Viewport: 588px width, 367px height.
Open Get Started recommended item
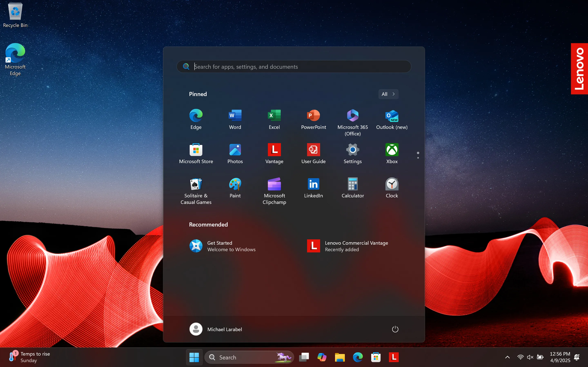[222, 246]
